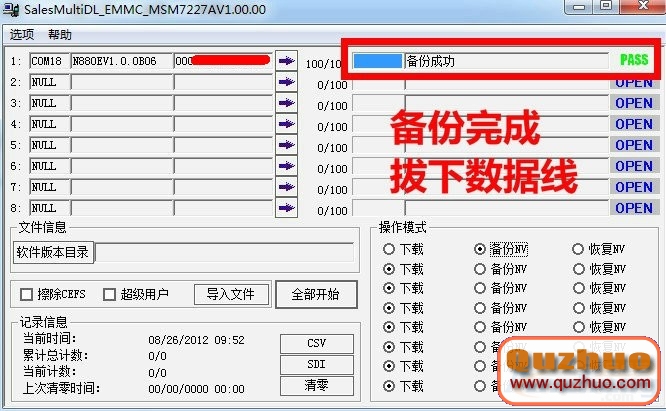Image resolution: width=666 pixels, height=411 pixels.
Task: Click the OPEN status label in row 4
Action: click(x=634, y=124)
